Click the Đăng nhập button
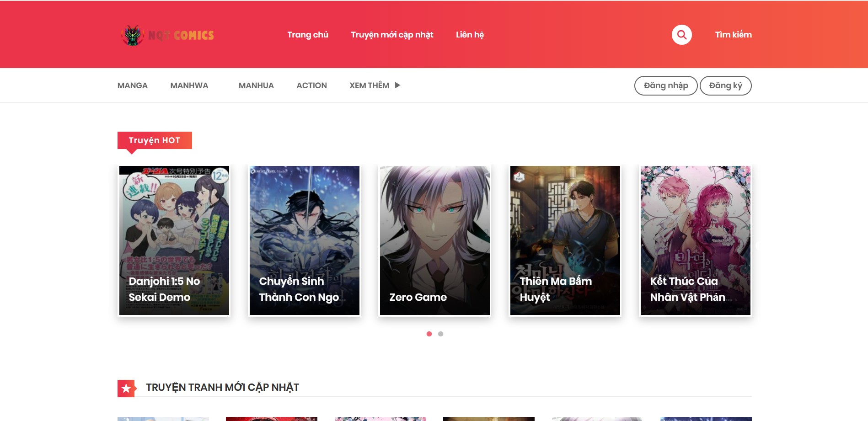 [x=665, y=85]
